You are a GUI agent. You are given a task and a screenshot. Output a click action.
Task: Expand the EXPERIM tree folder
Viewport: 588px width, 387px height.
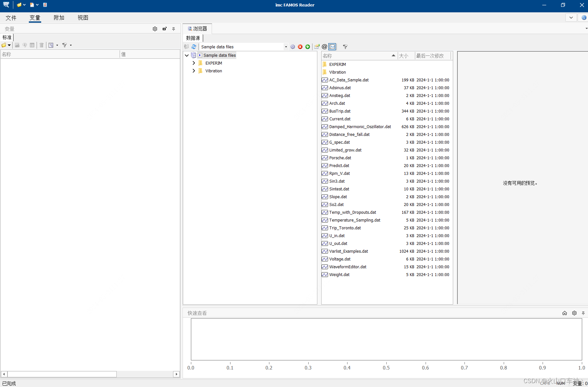coord(194,63)
